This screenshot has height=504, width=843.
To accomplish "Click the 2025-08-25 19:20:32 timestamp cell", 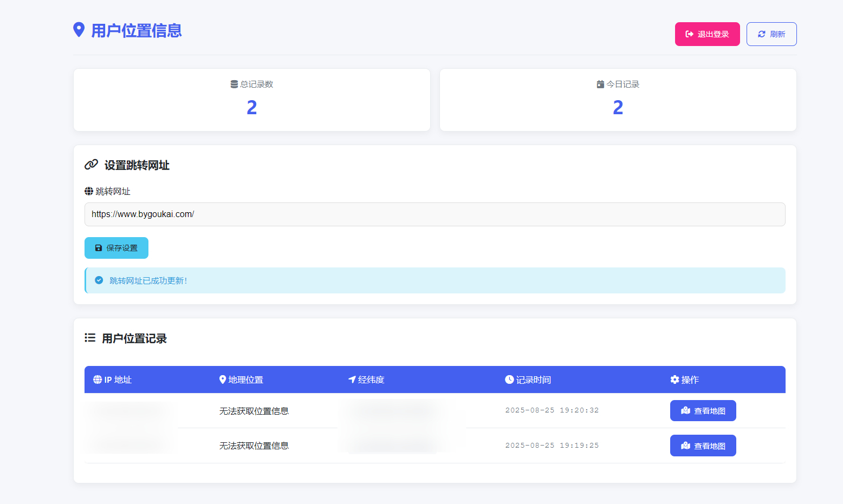I will (x=552, y=410).
